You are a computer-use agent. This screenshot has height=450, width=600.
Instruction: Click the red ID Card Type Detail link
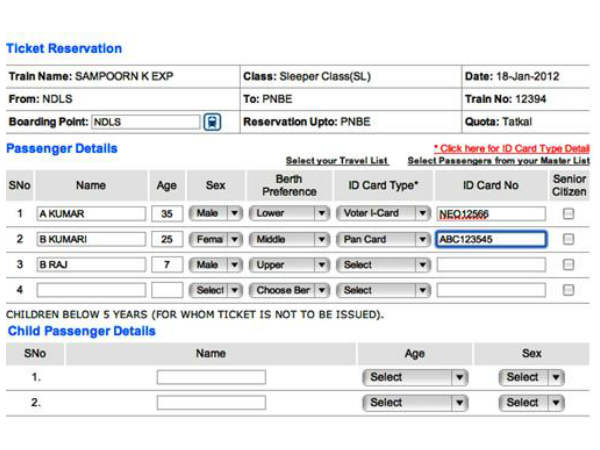(510, 148)
